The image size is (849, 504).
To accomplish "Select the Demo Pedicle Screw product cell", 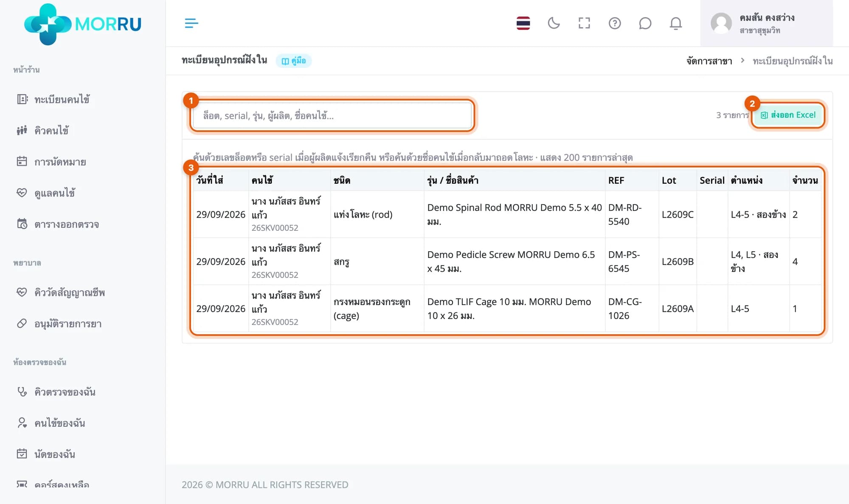I will tap(514, 261).
